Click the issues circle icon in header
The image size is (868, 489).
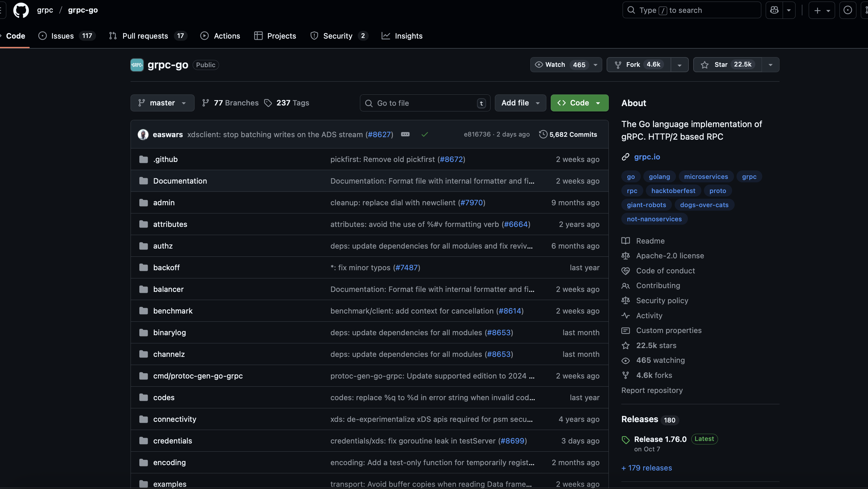[848, 10]
